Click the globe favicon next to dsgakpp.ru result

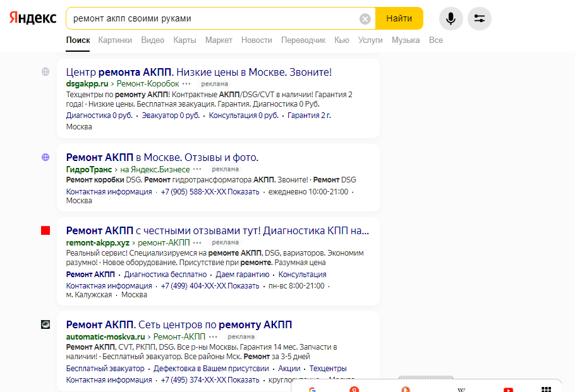[45, 71]
